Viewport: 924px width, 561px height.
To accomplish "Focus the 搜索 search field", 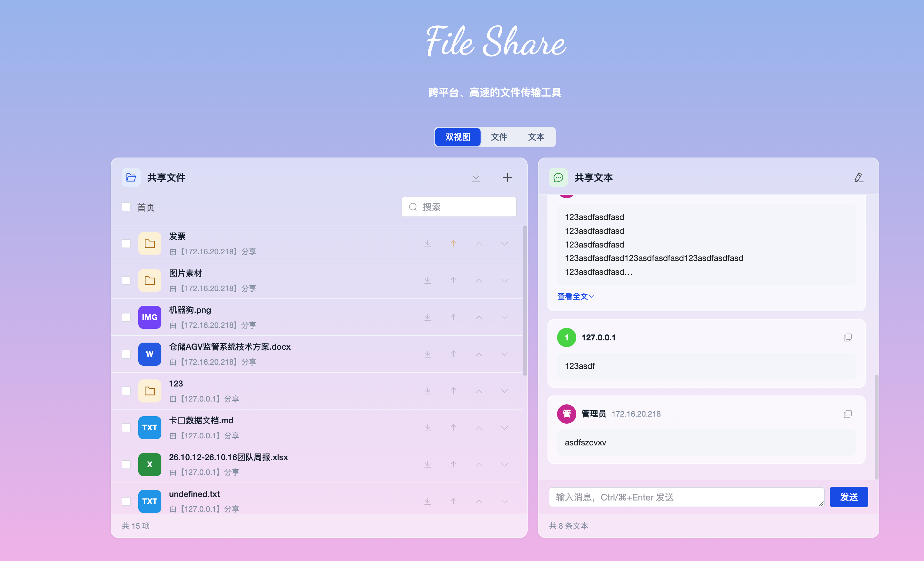I will pyautogui.click(x=459, y=207).
